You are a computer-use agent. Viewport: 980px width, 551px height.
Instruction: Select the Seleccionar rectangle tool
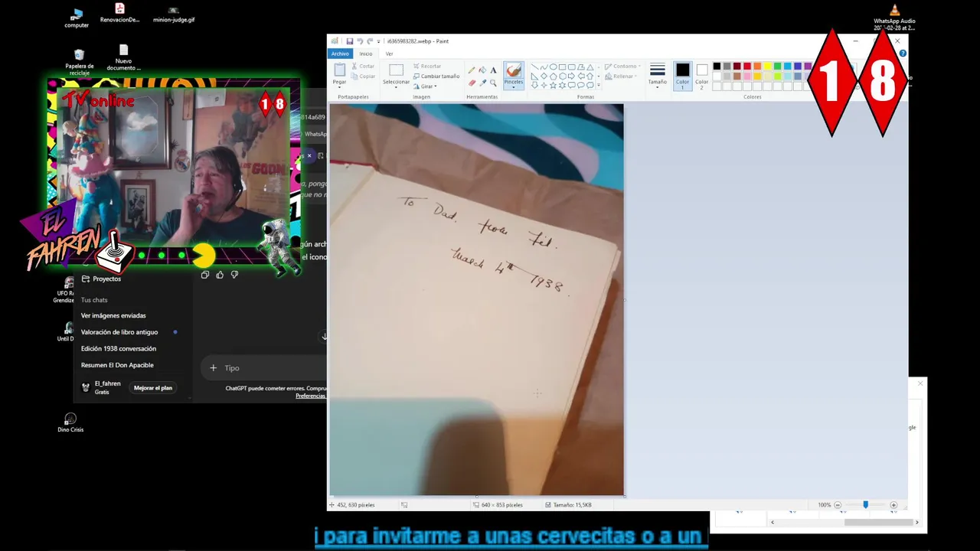(397, 70)
